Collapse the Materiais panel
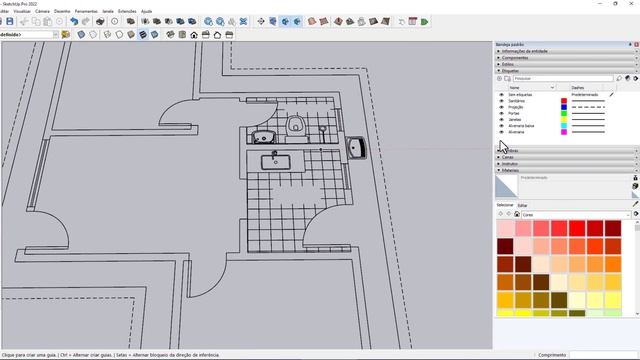The image size is (640, 360). 567,170
